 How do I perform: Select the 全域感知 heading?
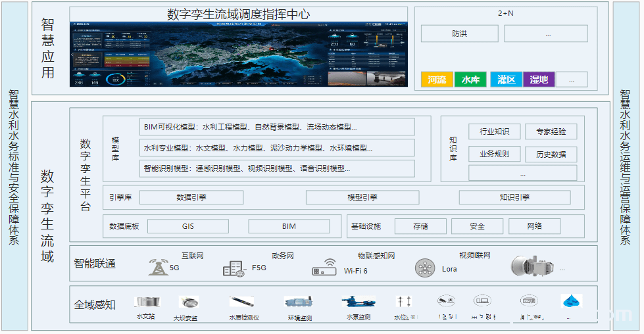(x=95, y=305)
